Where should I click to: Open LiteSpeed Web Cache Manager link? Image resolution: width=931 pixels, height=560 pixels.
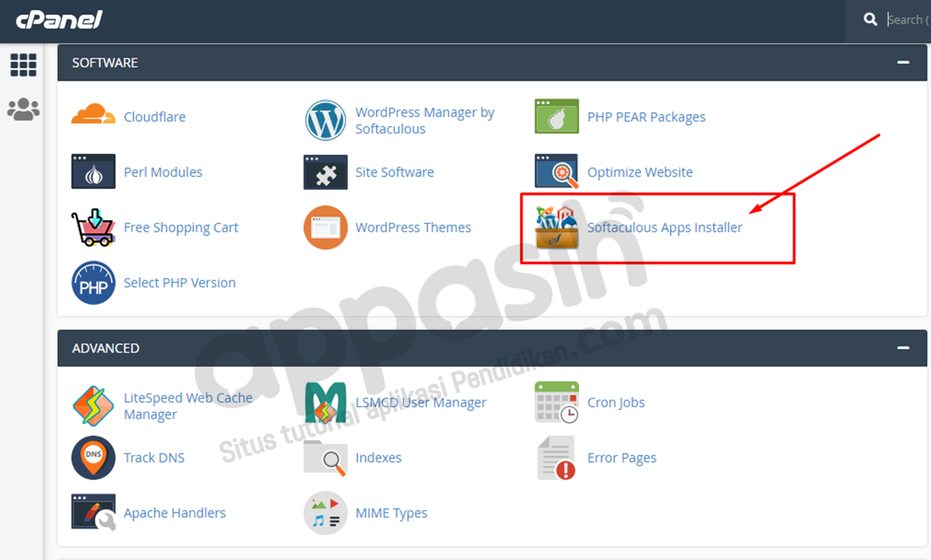188,406
